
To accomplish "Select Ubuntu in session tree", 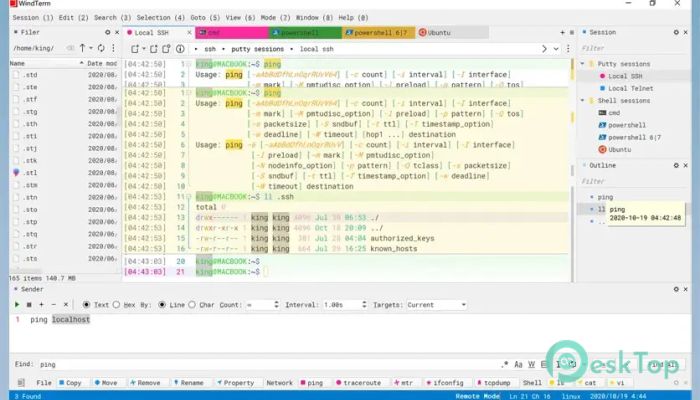I will click(619, 150).
